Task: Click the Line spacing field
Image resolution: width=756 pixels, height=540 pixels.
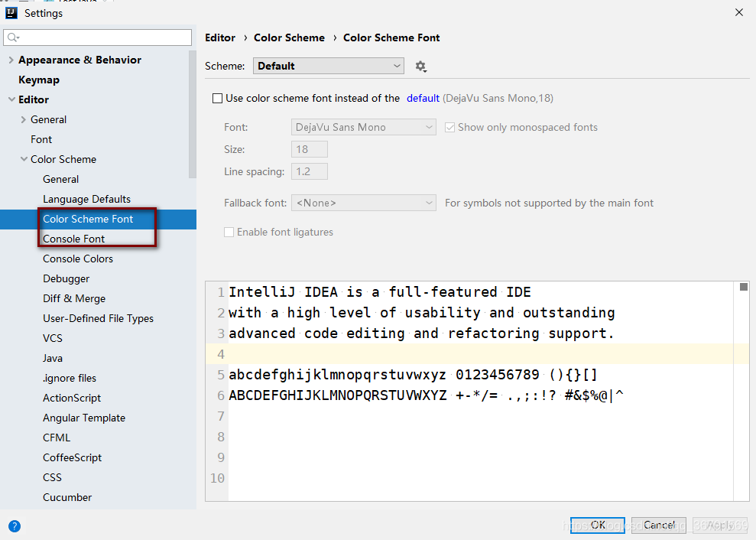Action: pyautogui.click(x=309, y=171)
